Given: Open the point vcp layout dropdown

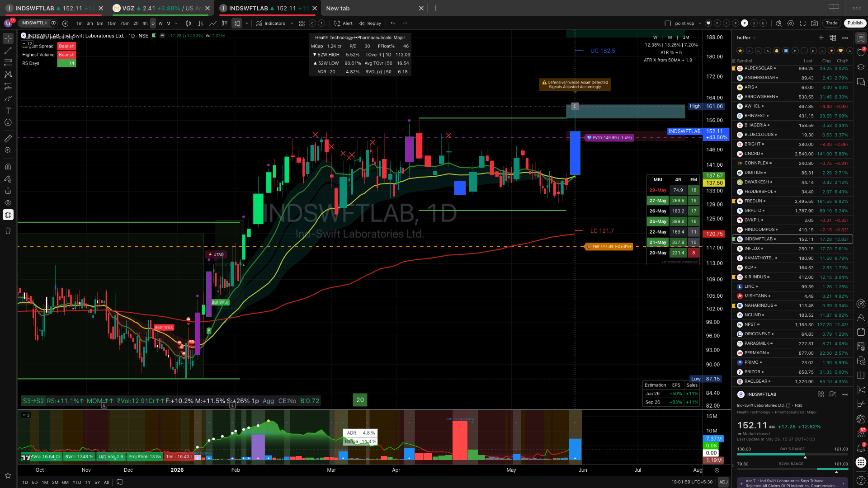Looking at the screenshot, I should 700,23.
